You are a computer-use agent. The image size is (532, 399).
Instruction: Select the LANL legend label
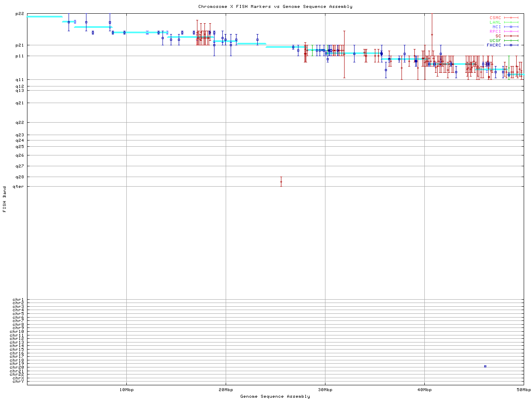[495, 22]
